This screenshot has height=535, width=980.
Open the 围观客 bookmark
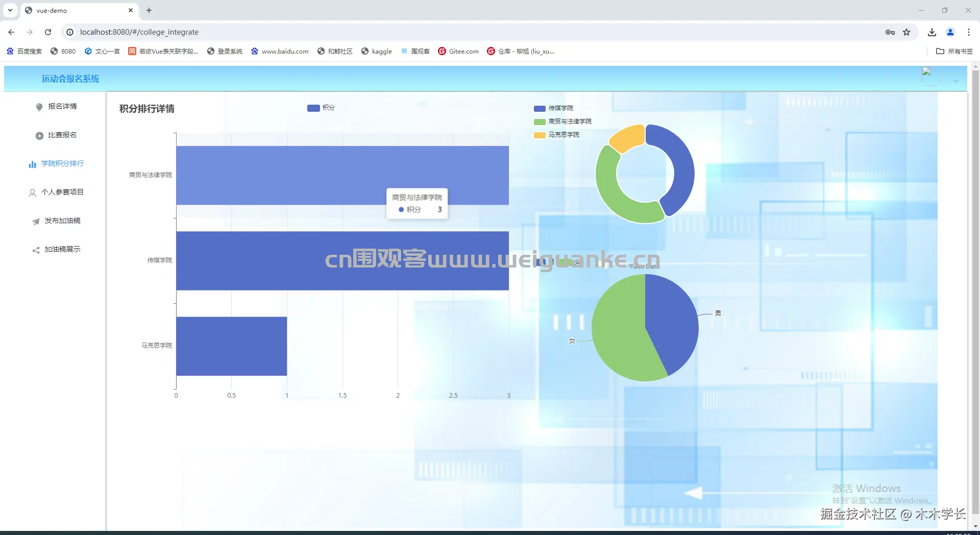(x=415, y=51)
